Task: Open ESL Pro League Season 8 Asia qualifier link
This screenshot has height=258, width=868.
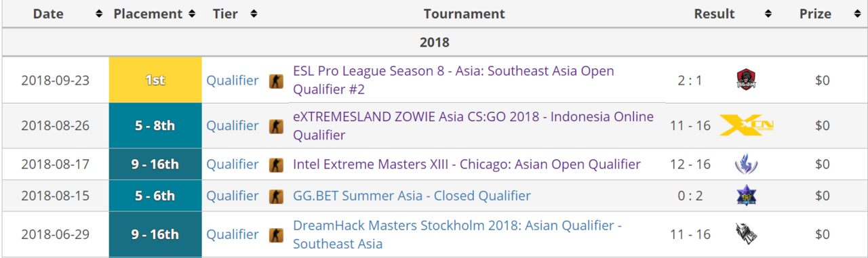Action: coord(453,80)
